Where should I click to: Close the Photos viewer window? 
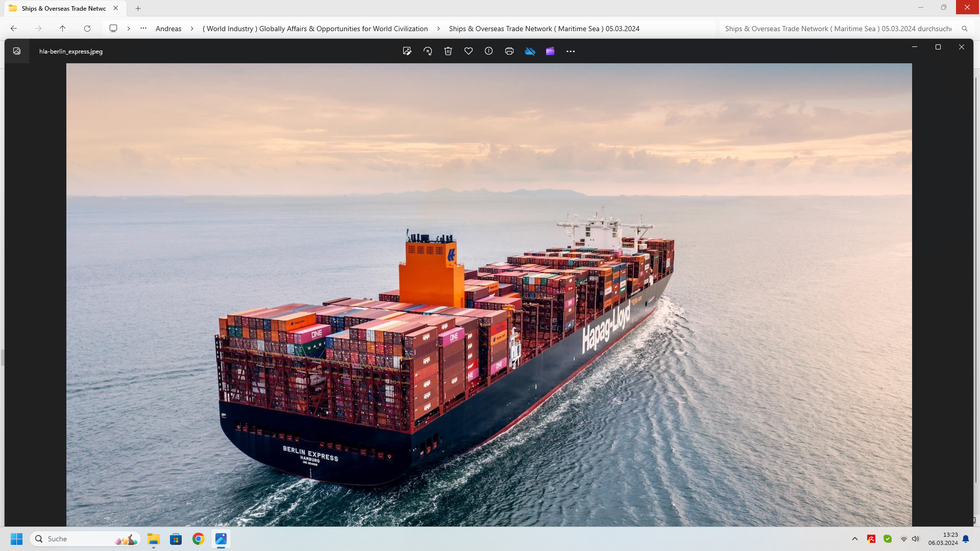(x=962, y=47)
